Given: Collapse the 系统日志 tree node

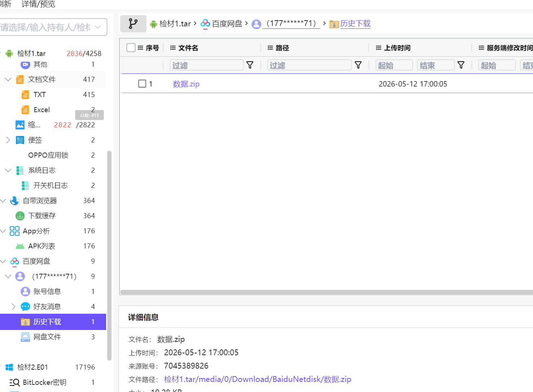Looking at the screenshot, I should (x=8, y=170).
